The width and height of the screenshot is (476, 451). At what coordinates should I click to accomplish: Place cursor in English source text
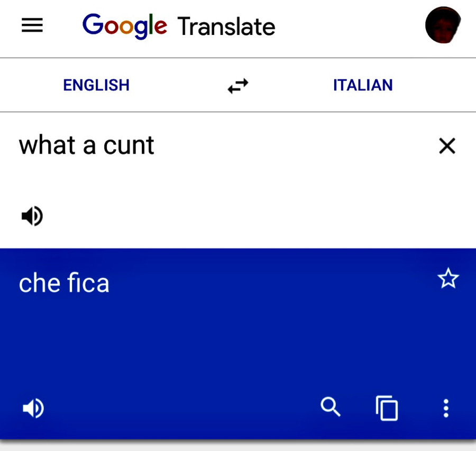click(87, 145)
